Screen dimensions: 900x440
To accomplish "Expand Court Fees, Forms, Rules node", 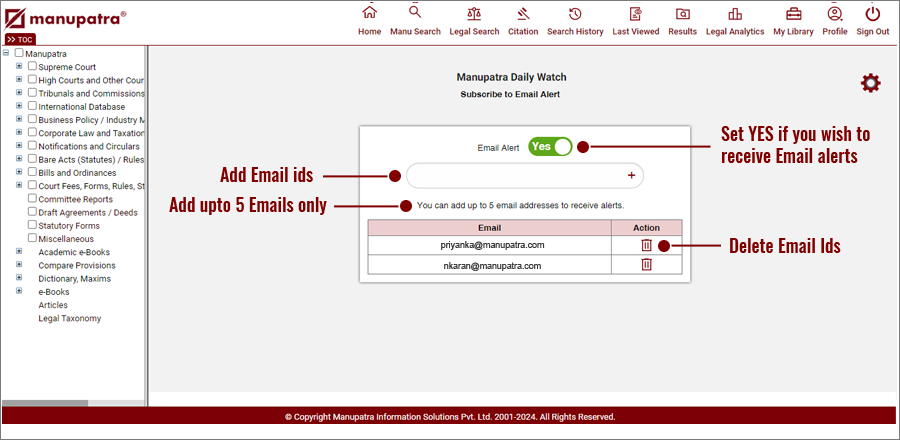I will (19, 185).
